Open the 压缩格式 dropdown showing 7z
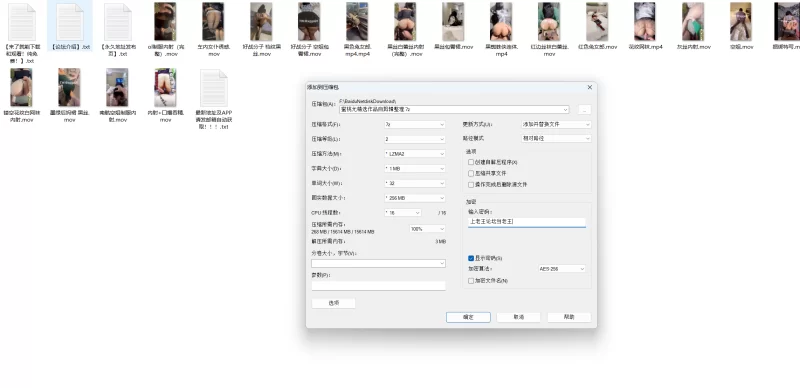Screen dimensions: 800x388 (415, 125)
